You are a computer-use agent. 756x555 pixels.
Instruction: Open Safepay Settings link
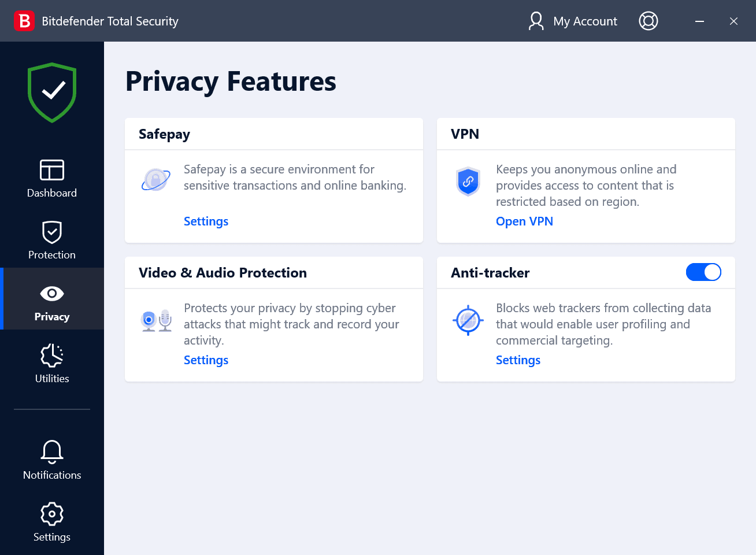pos(206,221)
